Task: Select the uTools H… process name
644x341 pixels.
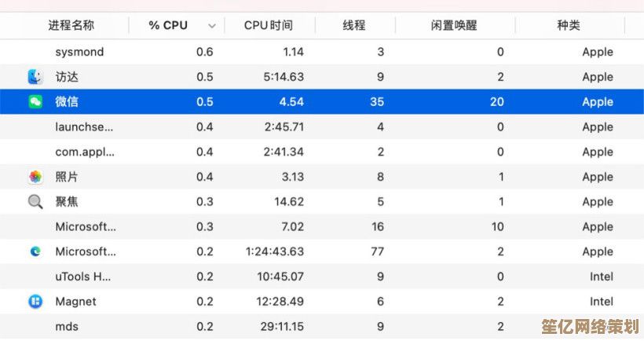Action: [83, 277]
